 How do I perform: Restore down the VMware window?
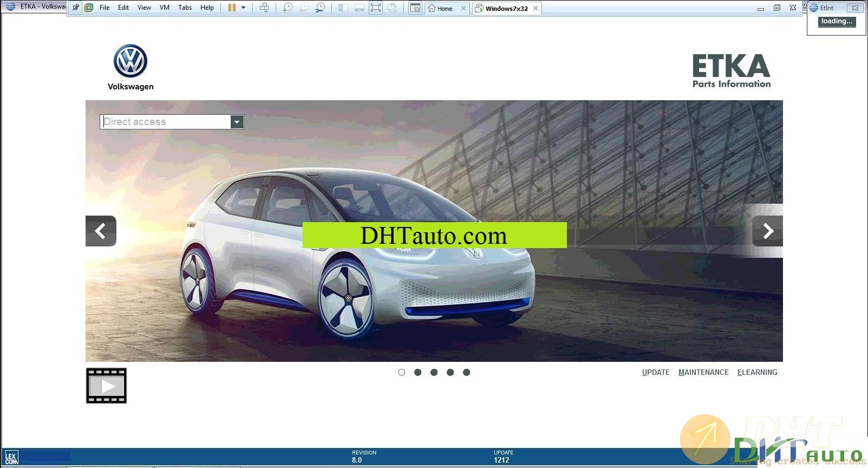click(777, 8)
